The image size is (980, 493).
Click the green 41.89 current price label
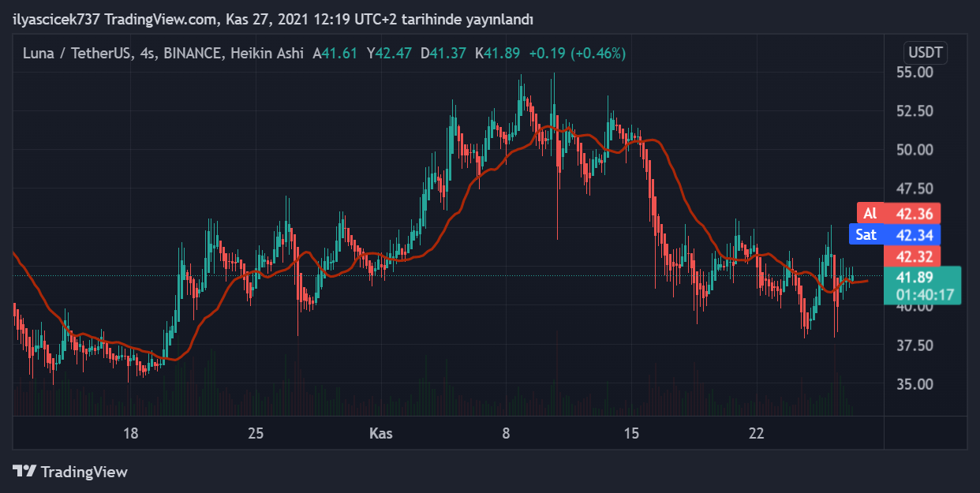tap(913, 278)
